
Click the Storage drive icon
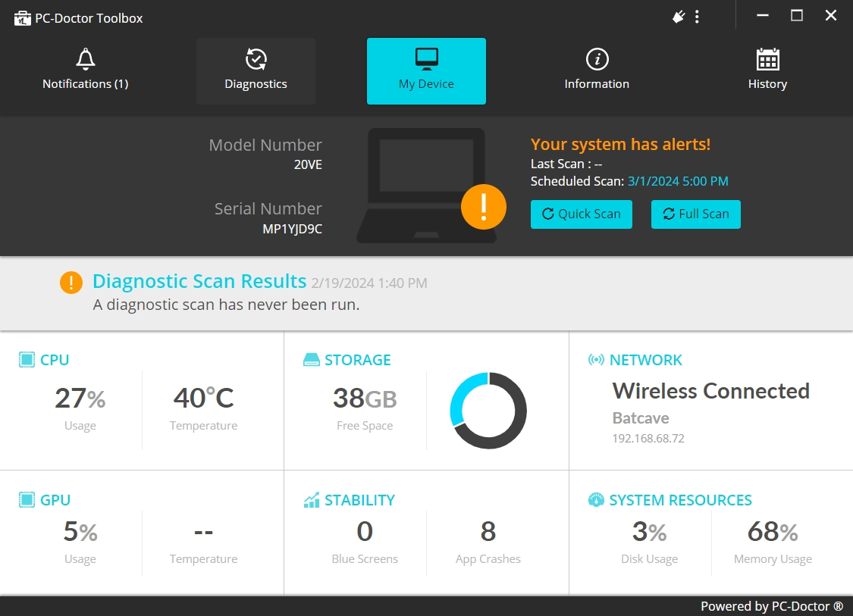pyautogui.click(x=311, y=359)
